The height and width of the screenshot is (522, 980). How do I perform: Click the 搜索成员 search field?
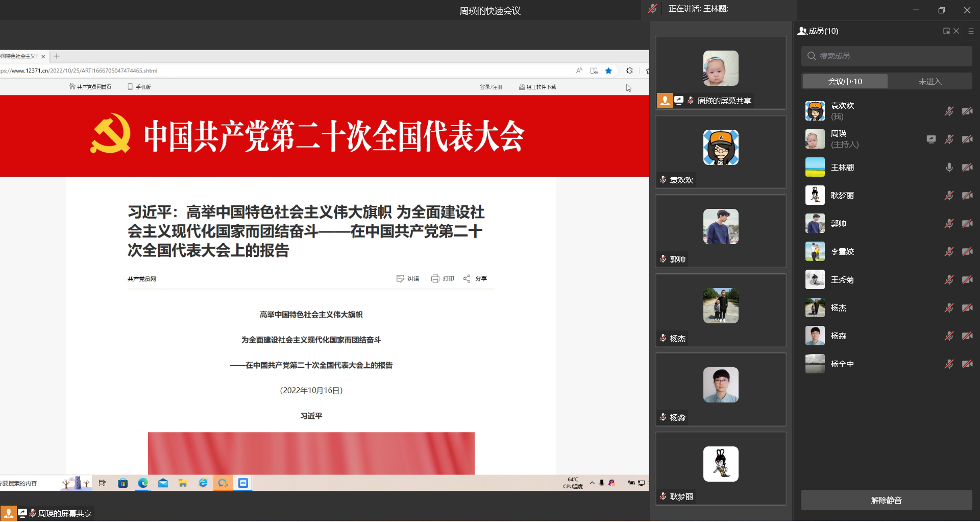(887, 56)
